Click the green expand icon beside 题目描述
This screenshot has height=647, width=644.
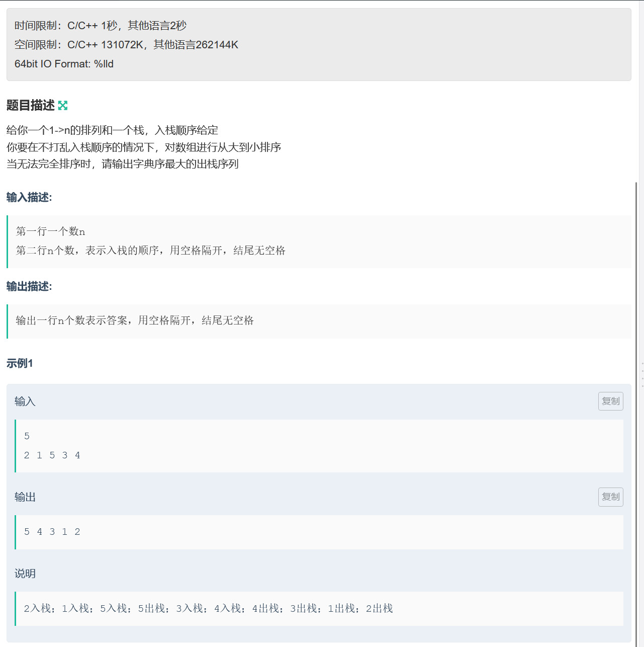[63, 105]
